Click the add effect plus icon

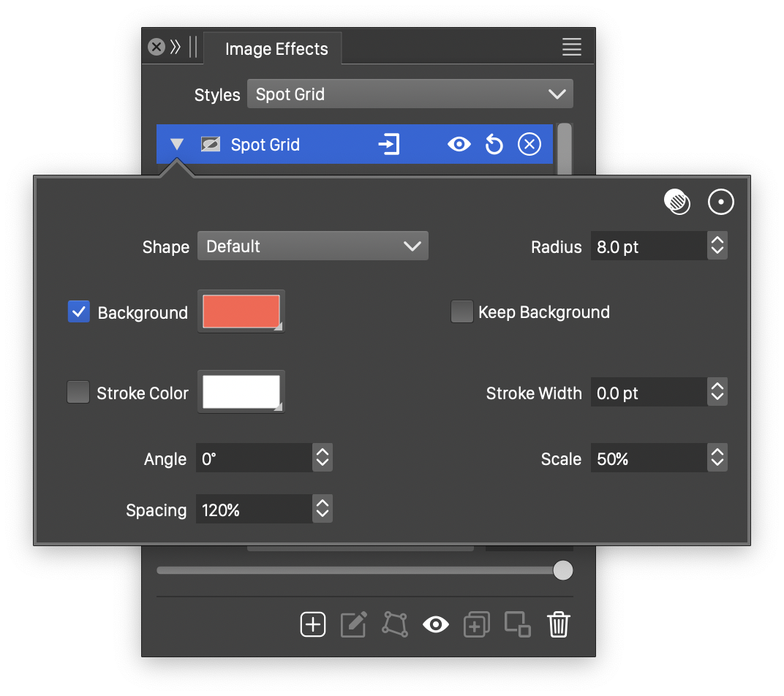coord(313,624)
